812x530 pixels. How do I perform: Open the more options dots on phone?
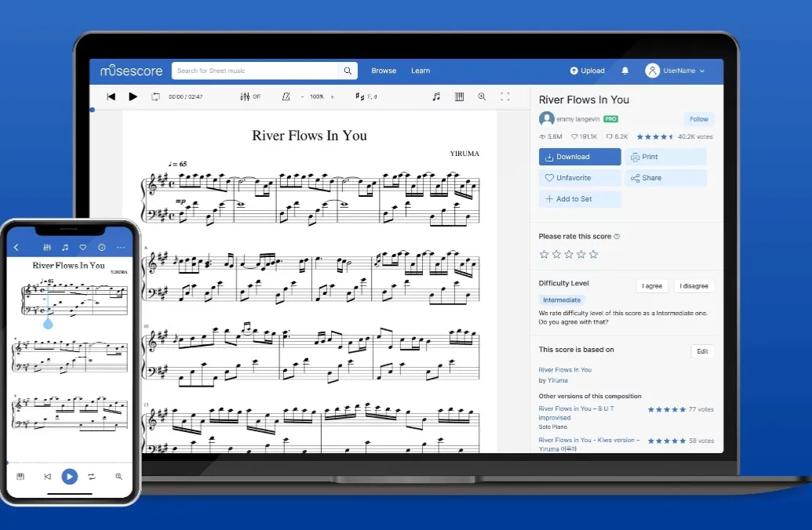click(121, 248)
